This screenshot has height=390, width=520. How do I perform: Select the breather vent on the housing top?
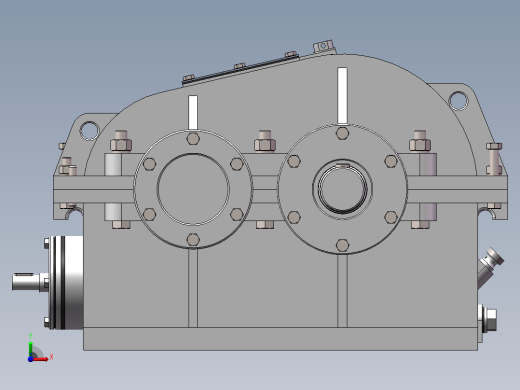click(x=324, y=46)
